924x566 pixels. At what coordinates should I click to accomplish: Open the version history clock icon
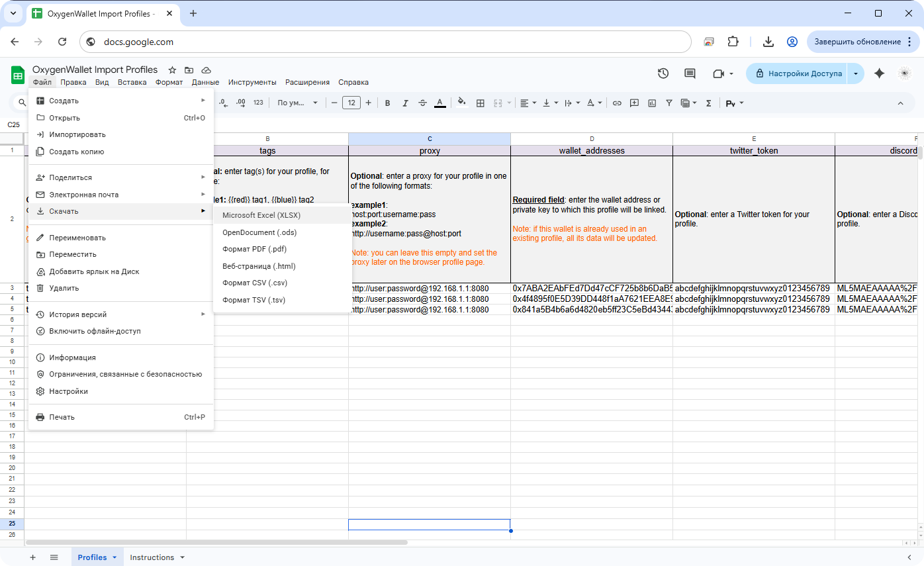coord(663,73)
